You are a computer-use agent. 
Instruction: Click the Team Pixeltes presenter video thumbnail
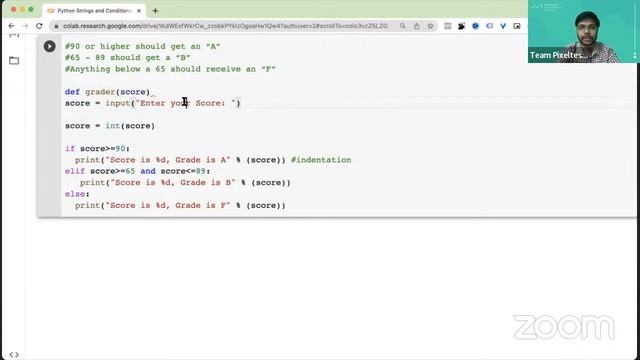(584, 31)
